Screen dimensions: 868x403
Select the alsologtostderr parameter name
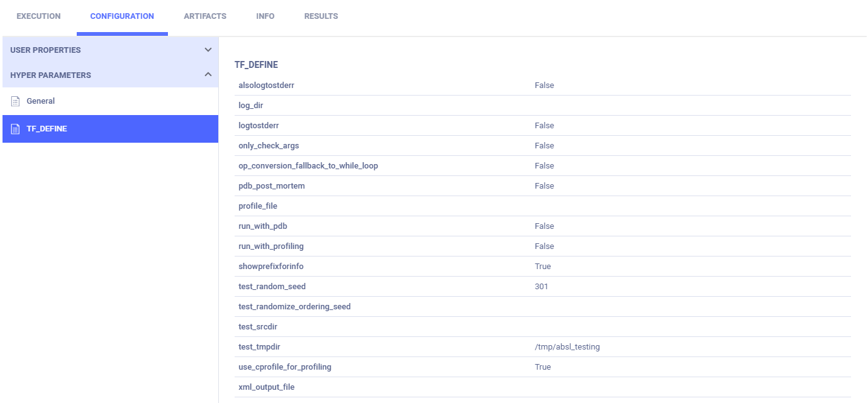pos(266,85)
